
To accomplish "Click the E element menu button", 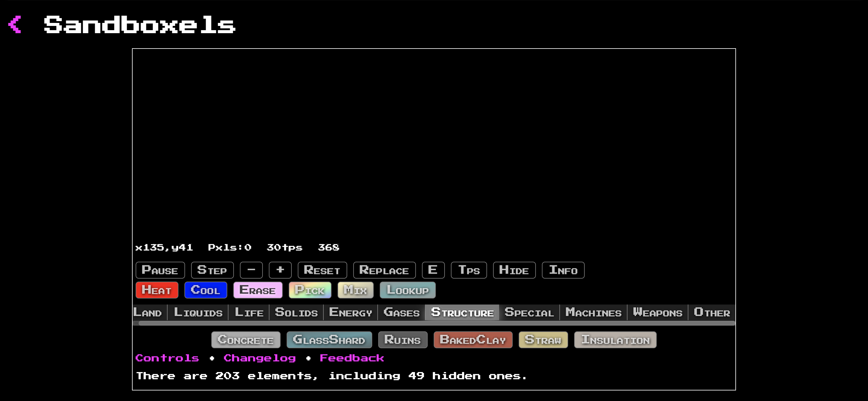I will (x=433, y=270).
